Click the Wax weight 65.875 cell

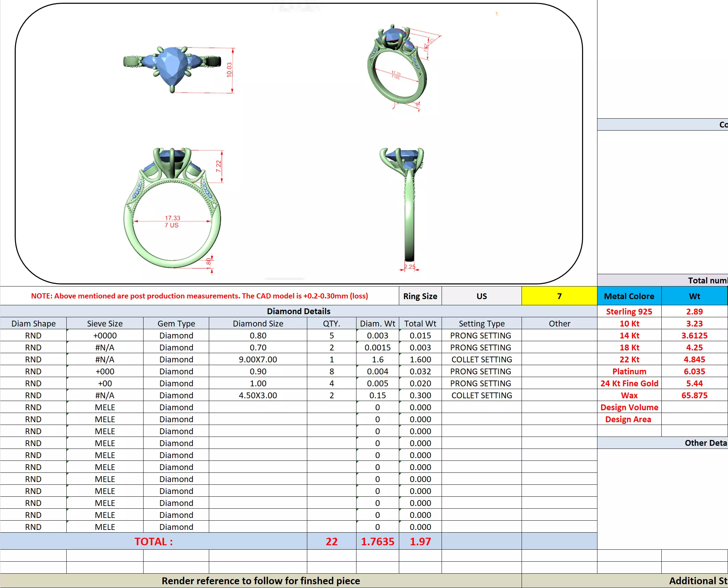pos(694,395)
